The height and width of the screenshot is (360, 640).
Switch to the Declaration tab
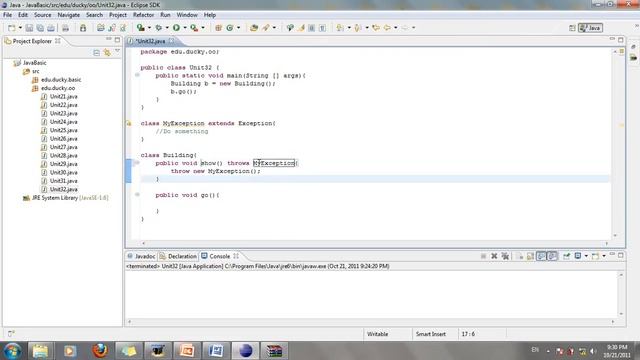pyautogui.click(x=178, y=256)
